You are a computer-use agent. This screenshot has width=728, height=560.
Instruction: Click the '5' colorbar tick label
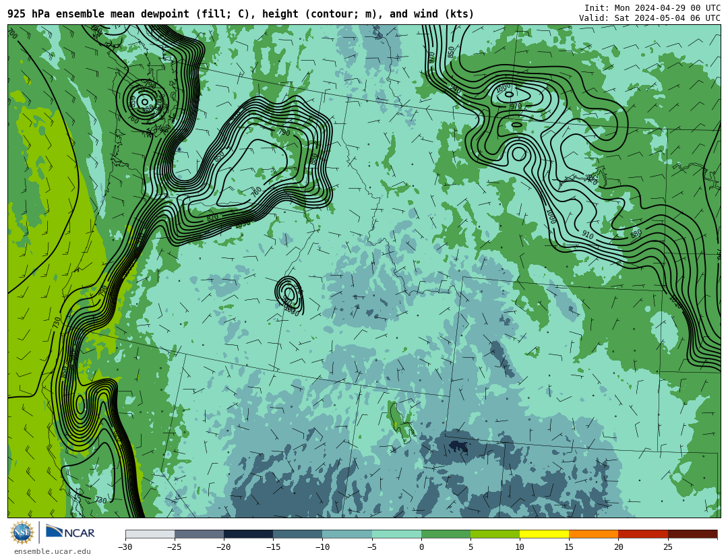pyautogui.click(x=471, y=547)
